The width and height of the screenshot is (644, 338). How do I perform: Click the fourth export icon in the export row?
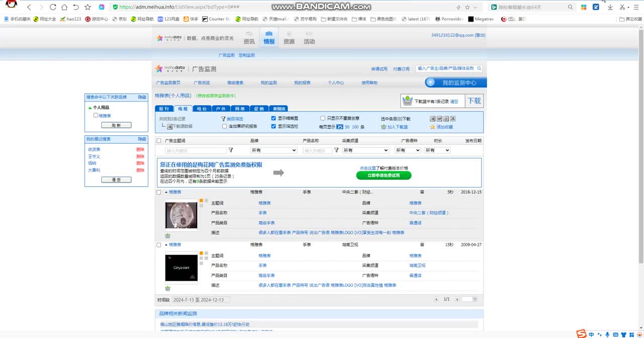point(452,119)
